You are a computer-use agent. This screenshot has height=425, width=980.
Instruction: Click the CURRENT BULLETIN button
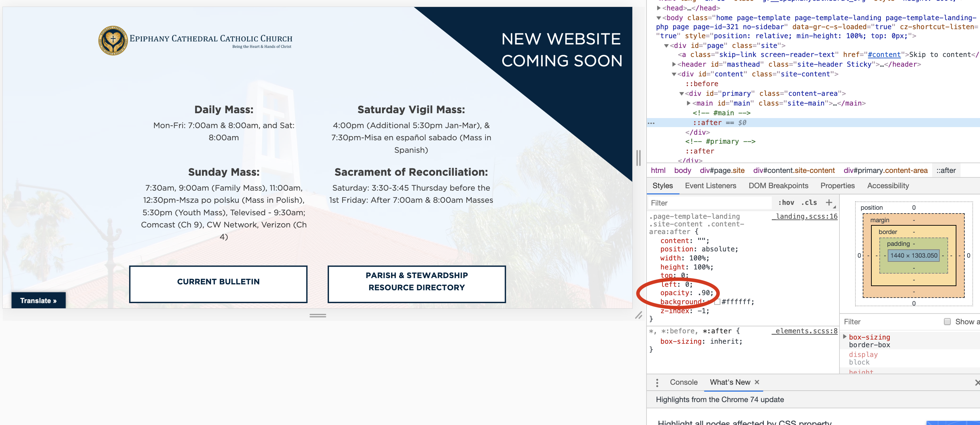[218, 284]
